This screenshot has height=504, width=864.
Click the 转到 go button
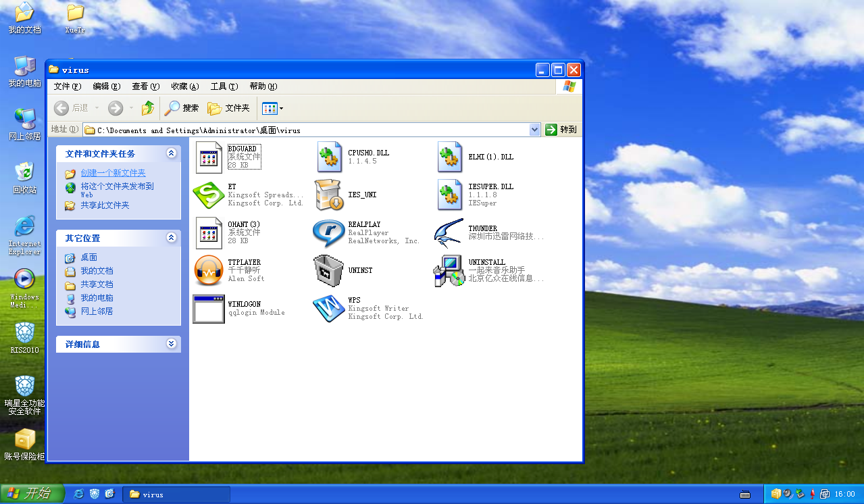561,130
